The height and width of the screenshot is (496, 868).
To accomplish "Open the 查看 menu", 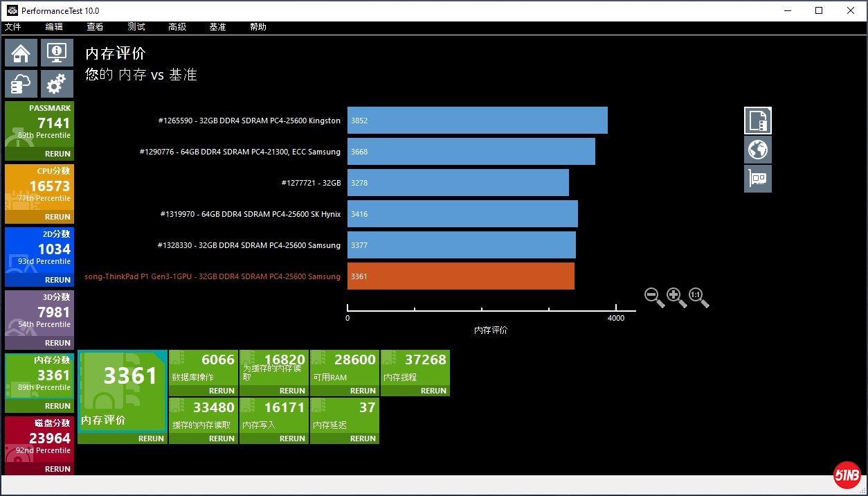I will click(95, 27).
